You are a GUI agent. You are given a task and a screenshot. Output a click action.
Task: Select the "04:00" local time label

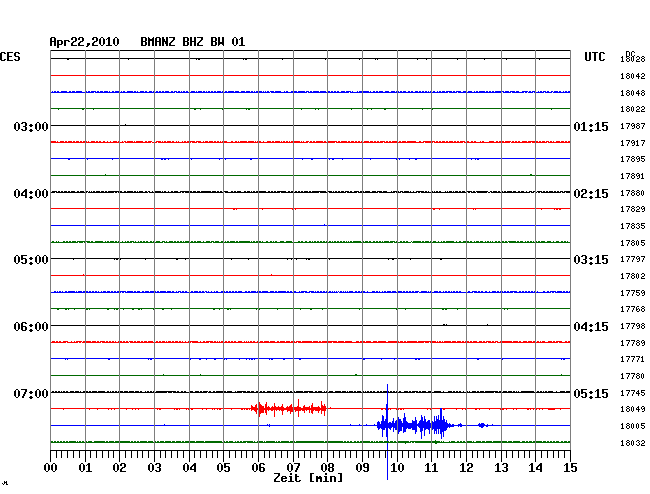tap(31, 194)
